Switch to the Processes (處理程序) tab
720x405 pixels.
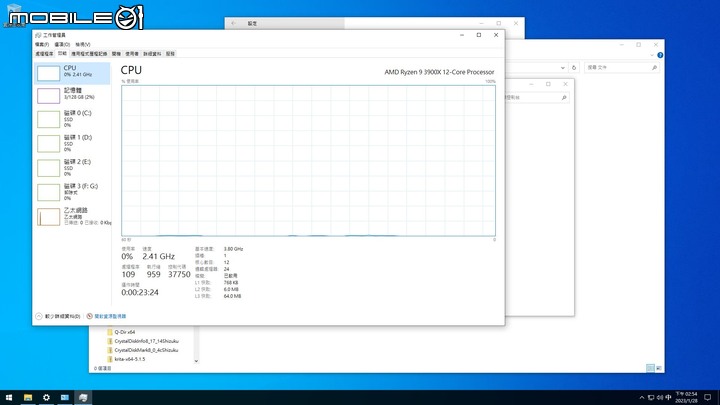[44, 54]
